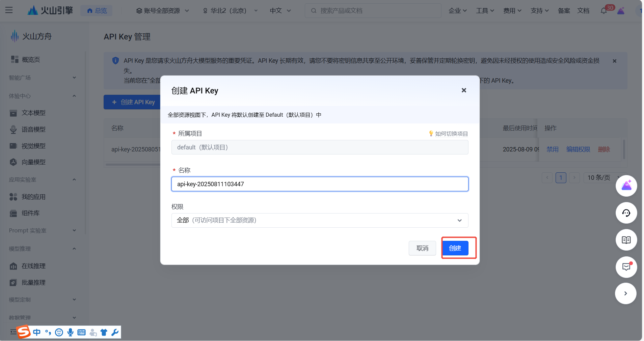
Task: Open the floating customer service headset button
Action: click(626, 213)
